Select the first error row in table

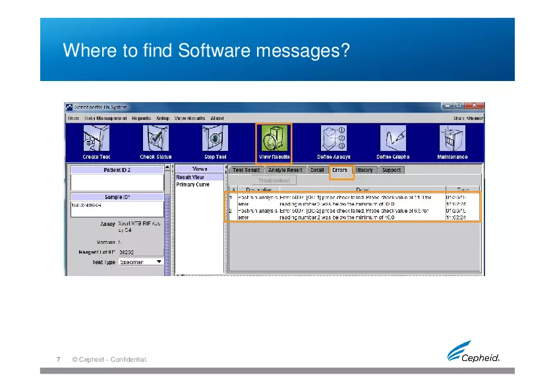point(343,200)
